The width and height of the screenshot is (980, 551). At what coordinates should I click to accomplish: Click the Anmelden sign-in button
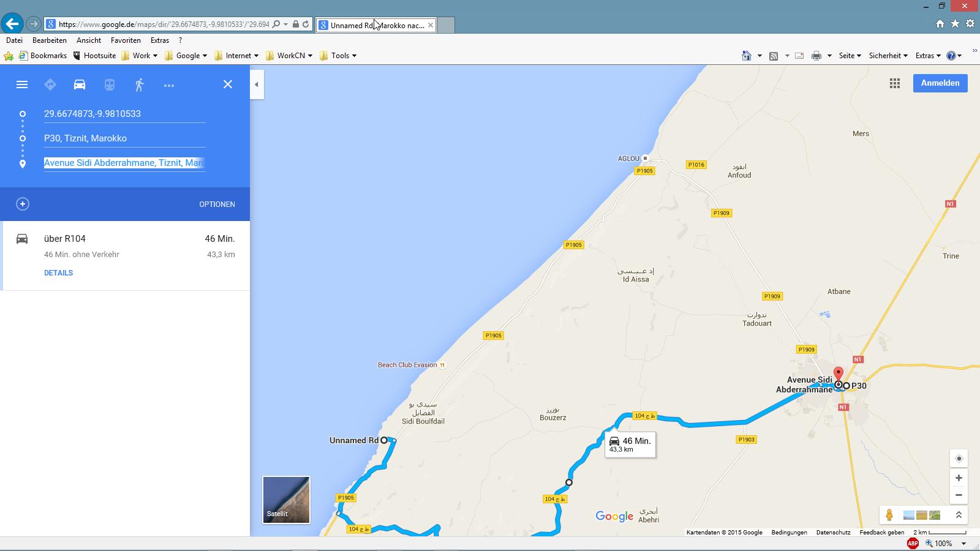pyautogui.click(x=940, y=83)
